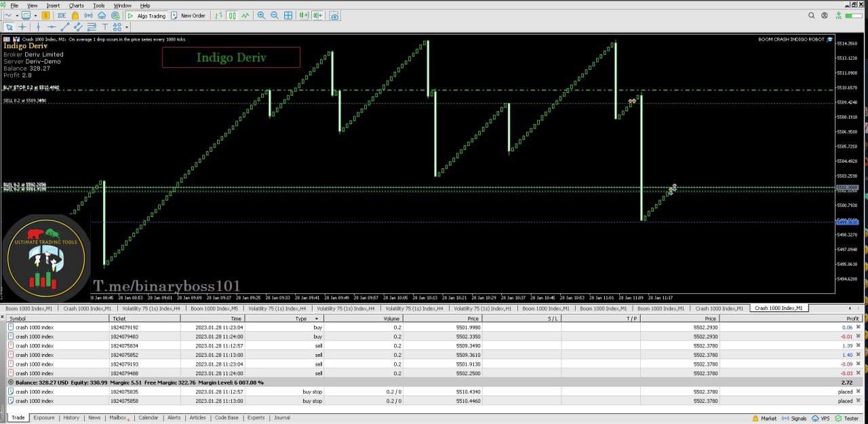Select the text label tool
Viewport: 868px width, 424px height.
(105, 27)
